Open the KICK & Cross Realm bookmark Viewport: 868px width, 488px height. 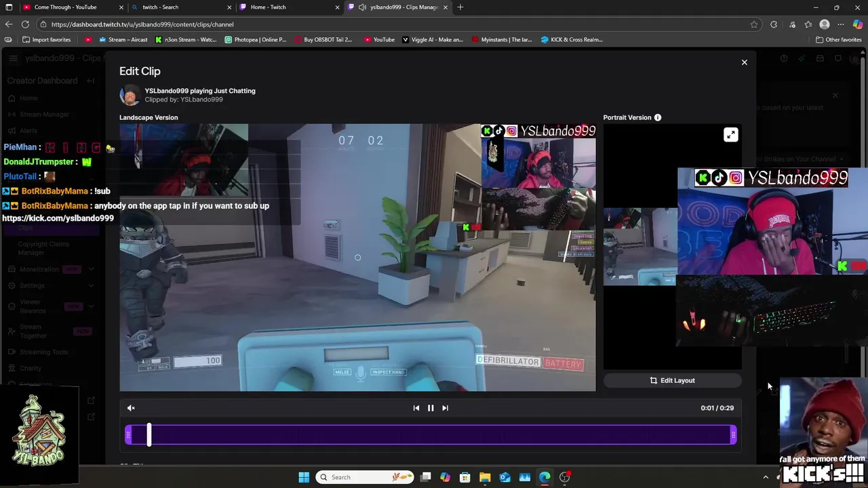(x=572, y=39)
